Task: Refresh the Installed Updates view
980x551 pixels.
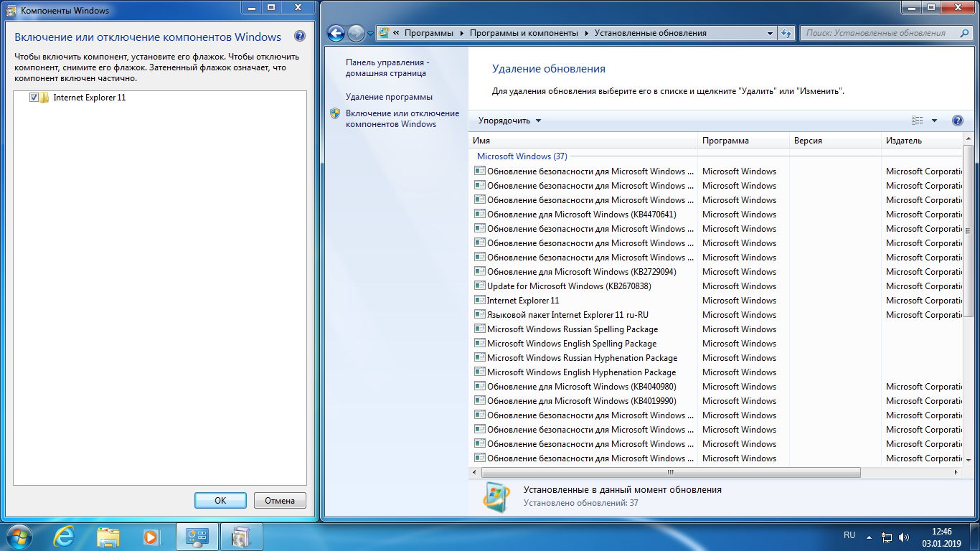Action: pyautogui.click(x=786, y=33)
